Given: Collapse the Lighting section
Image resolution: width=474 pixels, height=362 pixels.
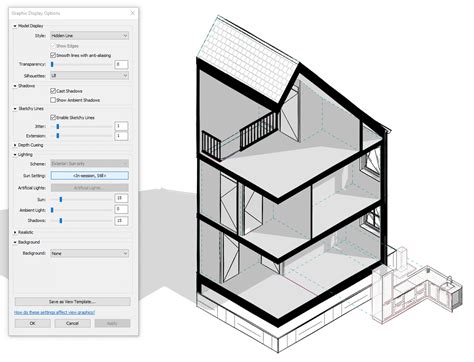Looking at the screenshot, I should pos(15,155).
